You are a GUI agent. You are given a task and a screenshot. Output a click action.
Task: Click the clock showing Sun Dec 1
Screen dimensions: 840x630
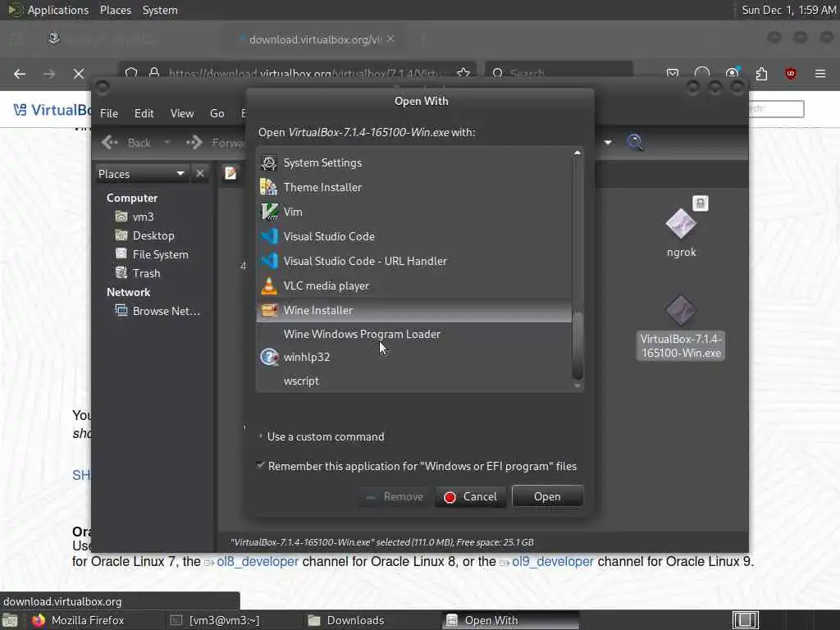click(x=788, y=10)
